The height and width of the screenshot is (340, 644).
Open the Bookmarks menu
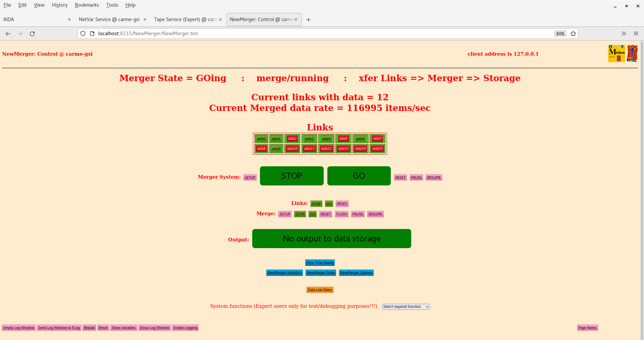pos(87,5)
